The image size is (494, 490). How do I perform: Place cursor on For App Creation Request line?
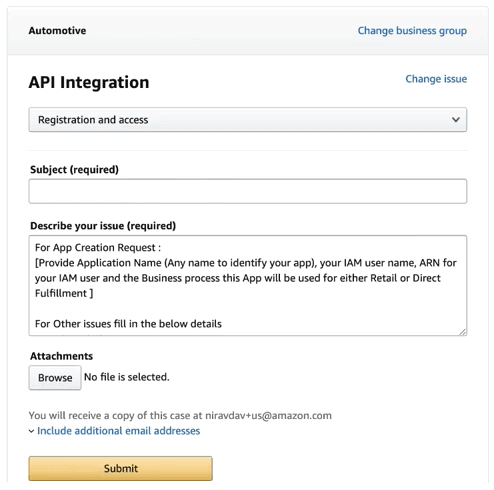pos(98,248)
